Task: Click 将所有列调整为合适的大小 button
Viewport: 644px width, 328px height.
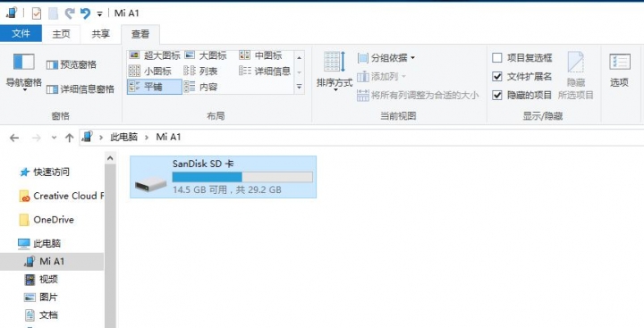Action: 418,96
